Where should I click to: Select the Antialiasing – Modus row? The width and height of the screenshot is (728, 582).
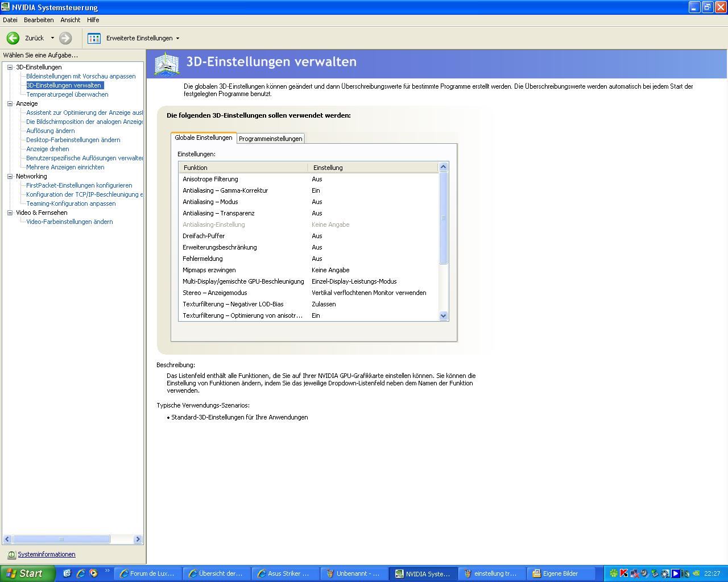coord(309,202)
